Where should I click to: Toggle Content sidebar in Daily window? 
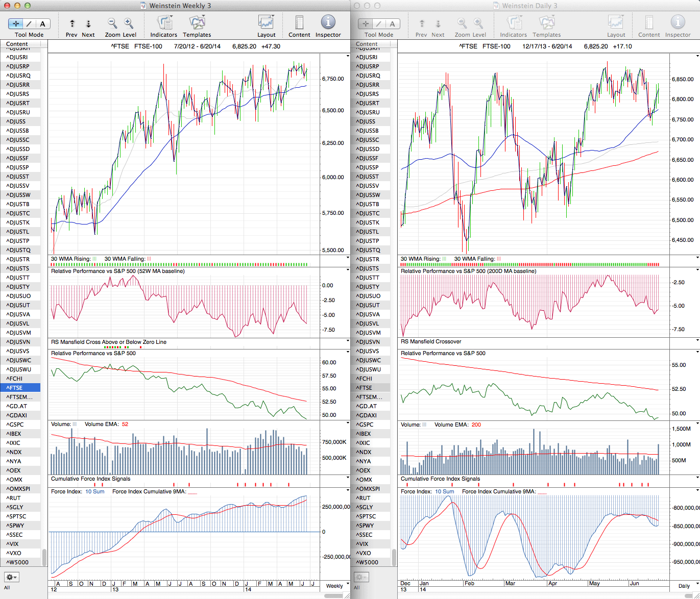pos(649,23)
